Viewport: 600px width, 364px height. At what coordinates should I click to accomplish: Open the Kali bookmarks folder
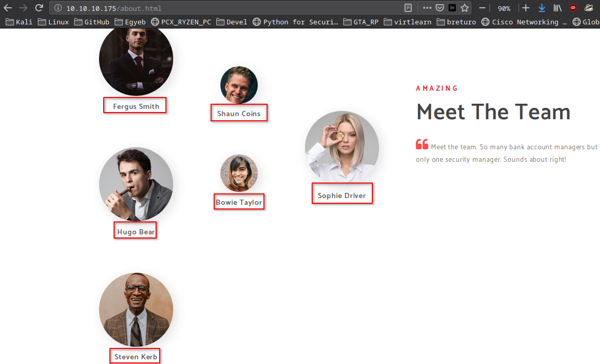coord(19,22)
